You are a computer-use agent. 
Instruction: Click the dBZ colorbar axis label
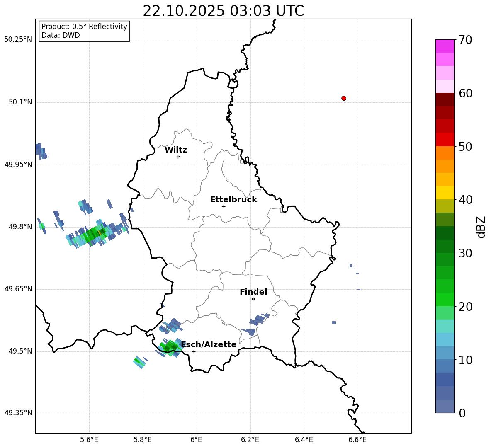click(481, 227)
